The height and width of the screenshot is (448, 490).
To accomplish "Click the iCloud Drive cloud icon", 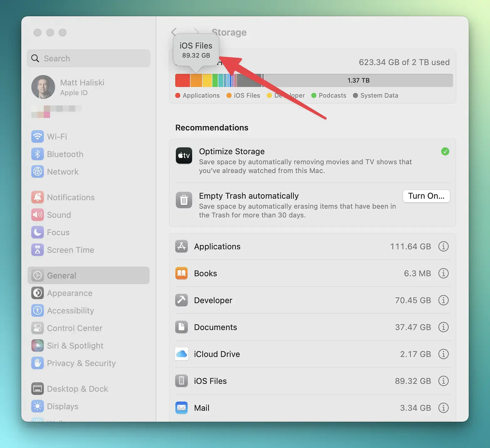I will pyautogui.click(x=181, y=354).
